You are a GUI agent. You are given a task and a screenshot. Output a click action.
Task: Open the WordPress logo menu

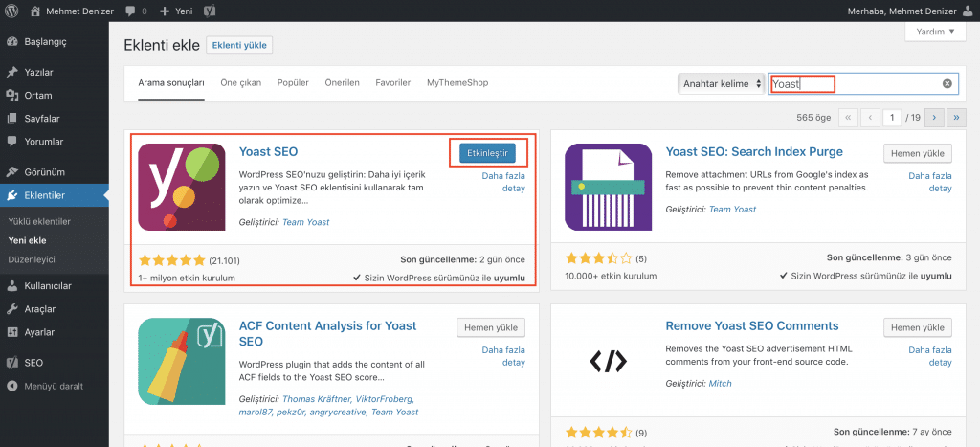point(12,11)
